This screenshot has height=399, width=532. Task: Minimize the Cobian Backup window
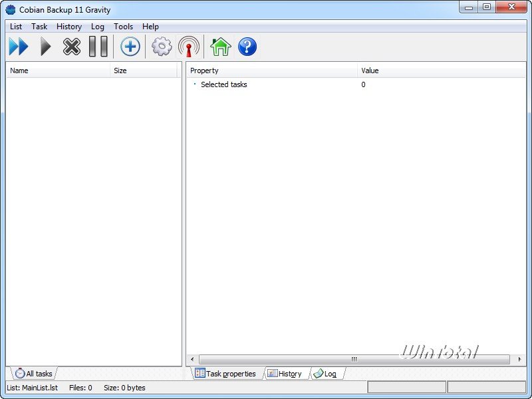469,7
